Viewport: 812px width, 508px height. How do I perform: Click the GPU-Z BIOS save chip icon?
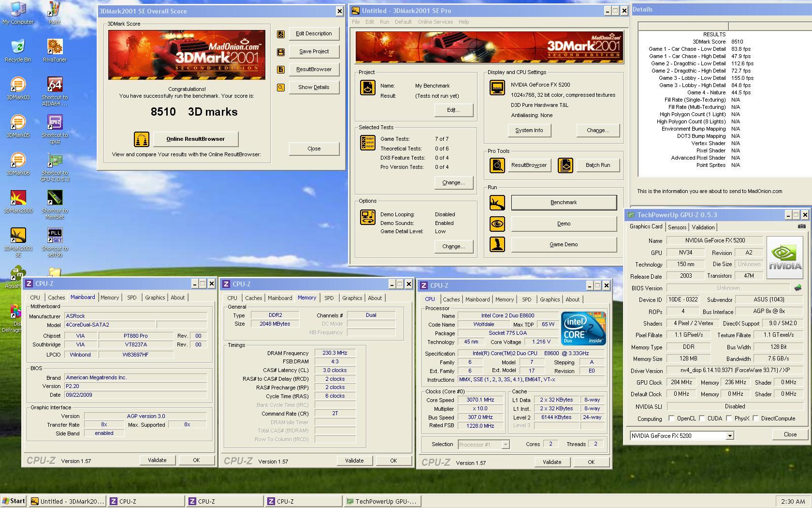tap(798, 287)
